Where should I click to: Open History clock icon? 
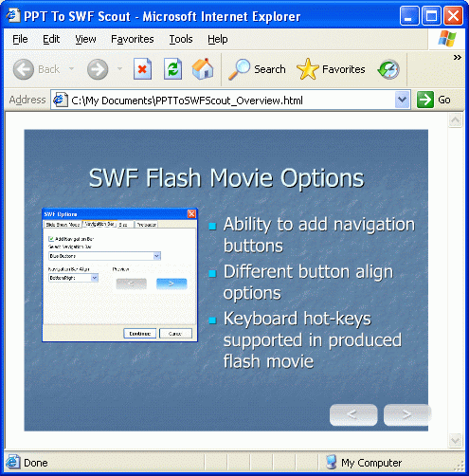tap(388, 69)
